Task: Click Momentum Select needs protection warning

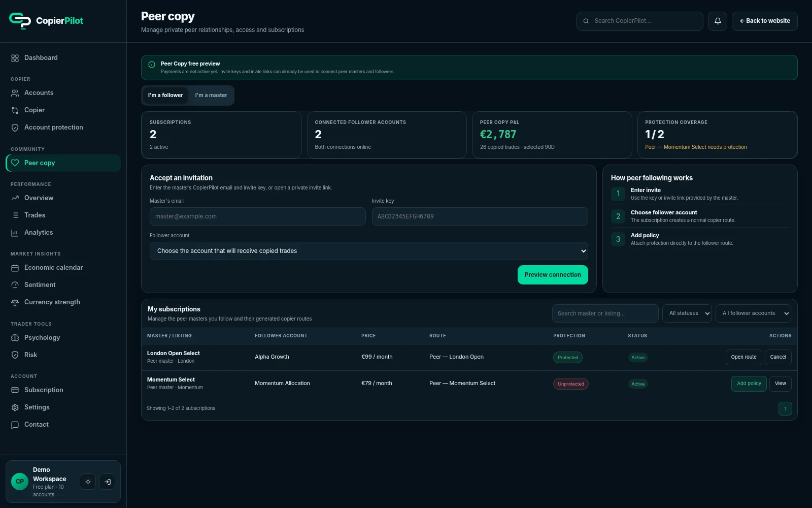Action: pyautogui.click(x=696, y=147)
